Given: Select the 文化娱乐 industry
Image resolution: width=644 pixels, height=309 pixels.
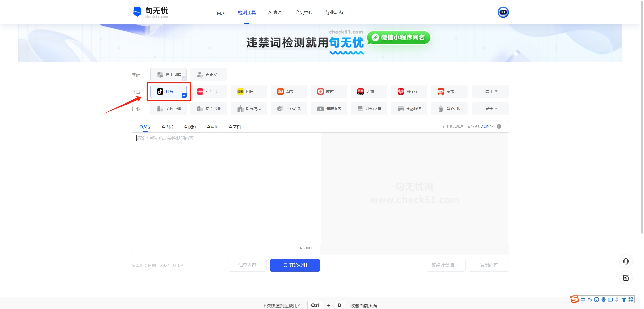Looking at the screenshot, I should [x=289, y=109].
